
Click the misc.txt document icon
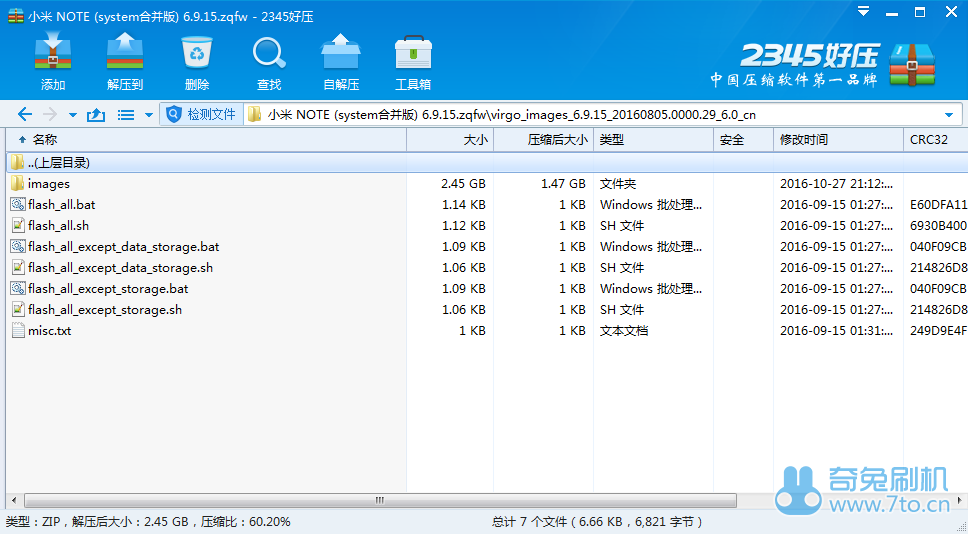18,330
